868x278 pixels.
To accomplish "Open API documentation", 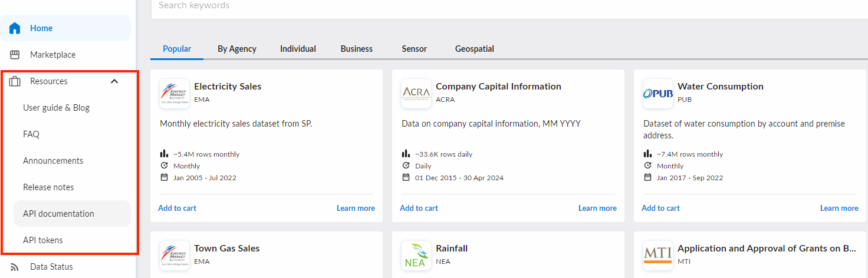I will pos(72,214).
